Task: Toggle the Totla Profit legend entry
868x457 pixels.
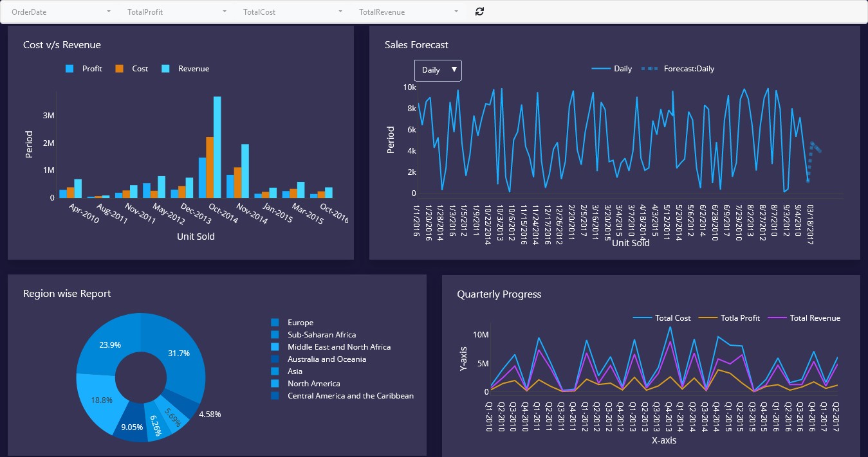Action: 730,318
